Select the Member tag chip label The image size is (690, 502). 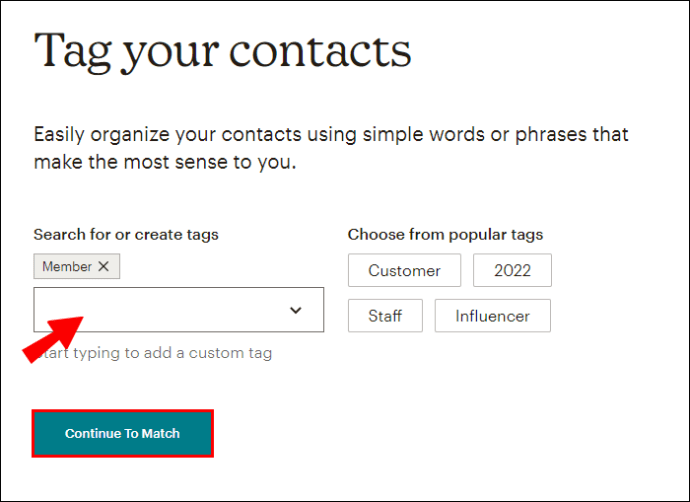67,266
